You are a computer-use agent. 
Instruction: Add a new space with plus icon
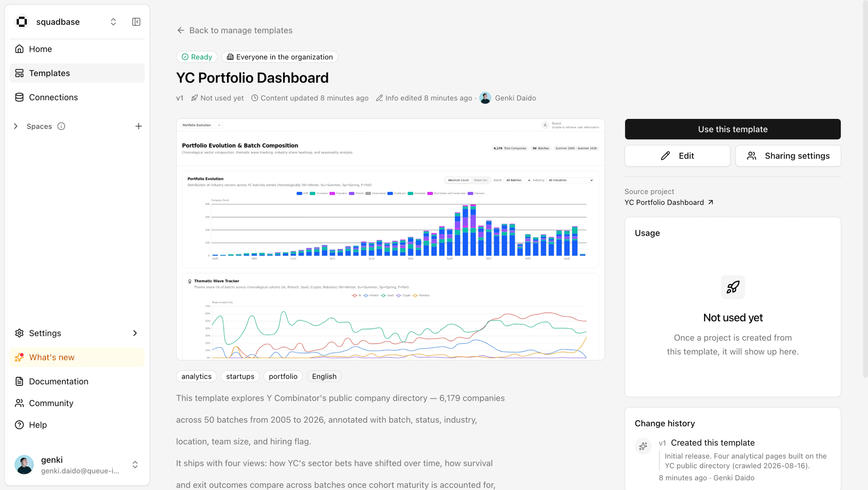[138, 126]
